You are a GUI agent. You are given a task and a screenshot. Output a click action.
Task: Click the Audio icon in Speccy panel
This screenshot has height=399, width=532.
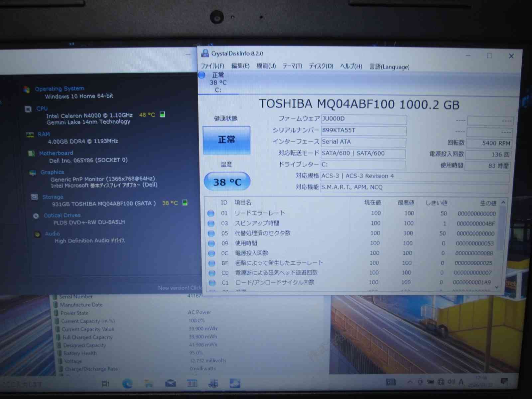click(37, 233)
